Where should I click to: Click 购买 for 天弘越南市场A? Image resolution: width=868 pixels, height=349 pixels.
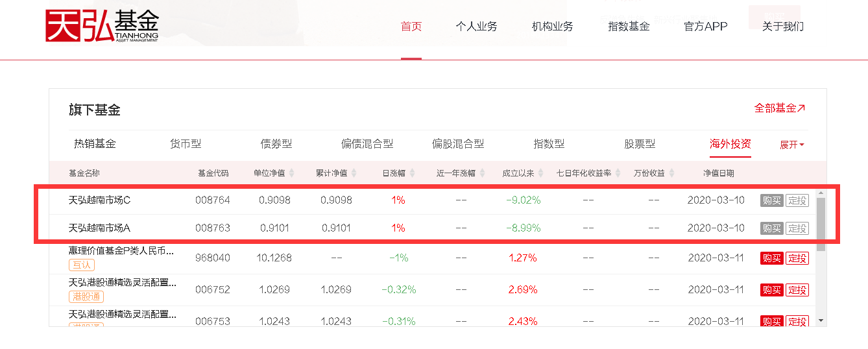pos(772,228)
